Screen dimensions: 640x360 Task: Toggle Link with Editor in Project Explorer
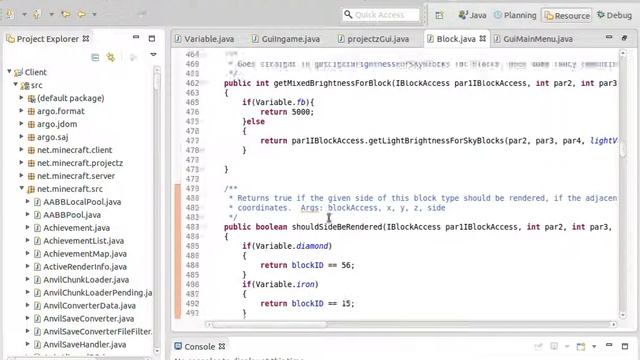coord(111,57)
